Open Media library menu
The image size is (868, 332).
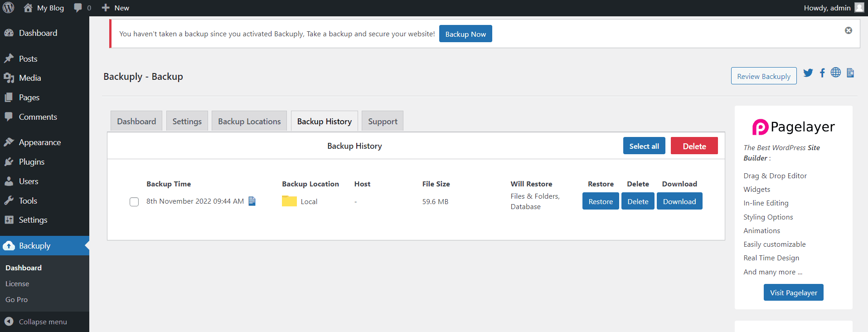point(44,78)
